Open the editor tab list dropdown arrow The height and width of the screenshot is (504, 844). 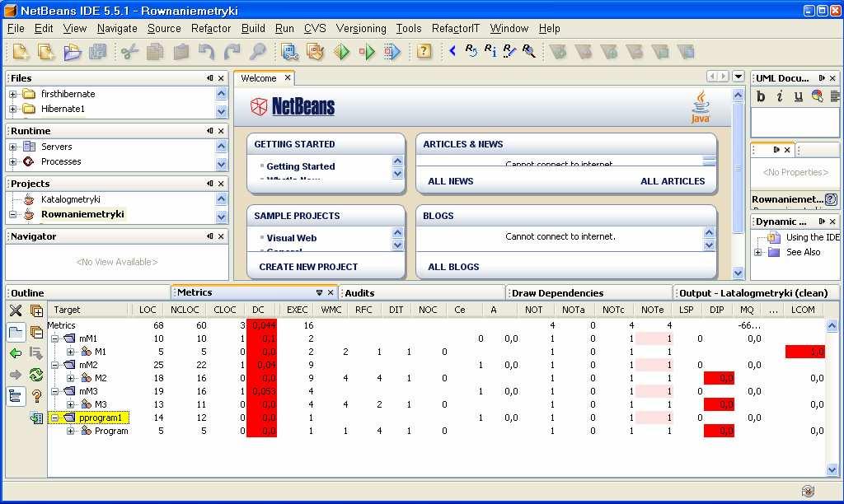coord(738,77)
